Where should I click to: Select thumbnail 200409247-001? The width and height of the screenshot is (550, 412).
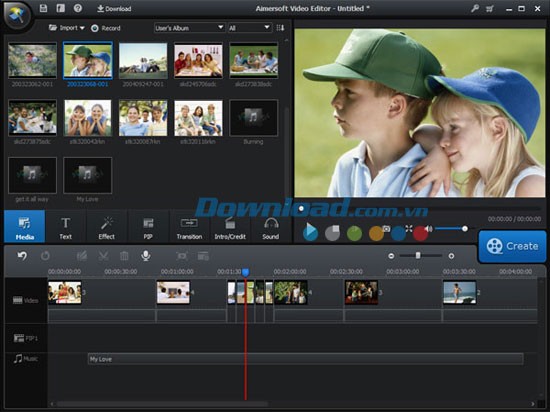coord(143,60)
